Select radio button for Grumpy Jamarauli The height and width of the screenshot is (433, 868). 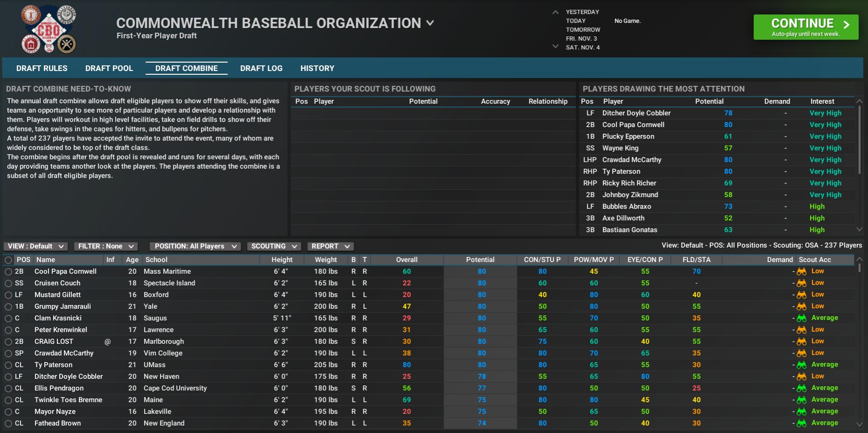[x=8, y=307]
